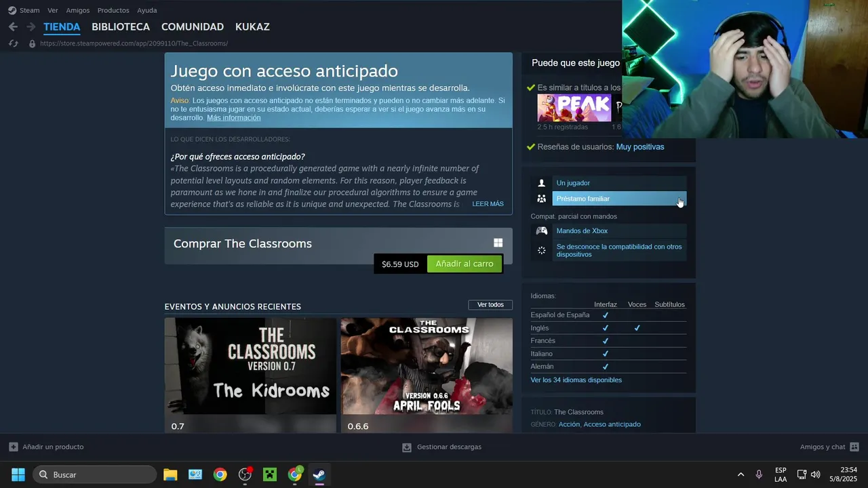
Task: Switch to the TIENDA tab
Action: point(62,27)
